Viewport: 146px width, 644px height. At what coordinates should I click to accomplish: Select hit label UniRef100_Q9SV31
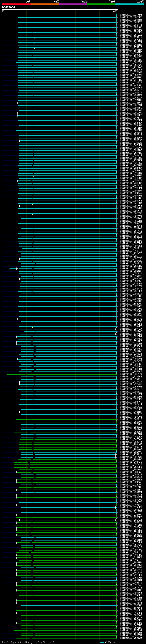[131, 319]
